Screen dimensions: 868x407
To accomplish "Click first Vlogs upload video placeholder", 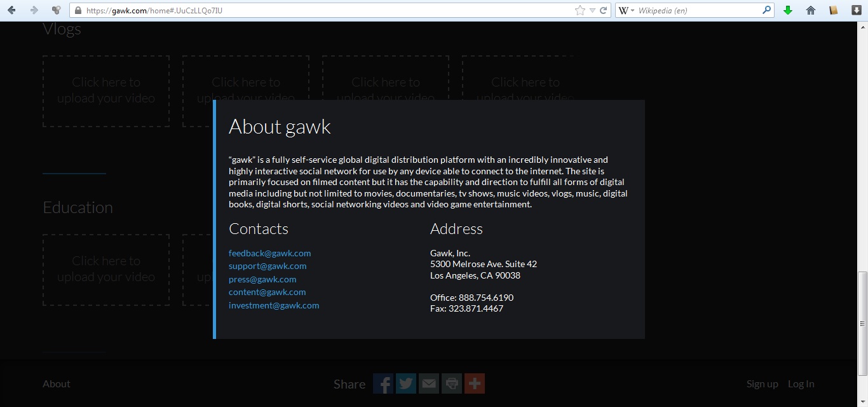I will click(x=106, y=91).
